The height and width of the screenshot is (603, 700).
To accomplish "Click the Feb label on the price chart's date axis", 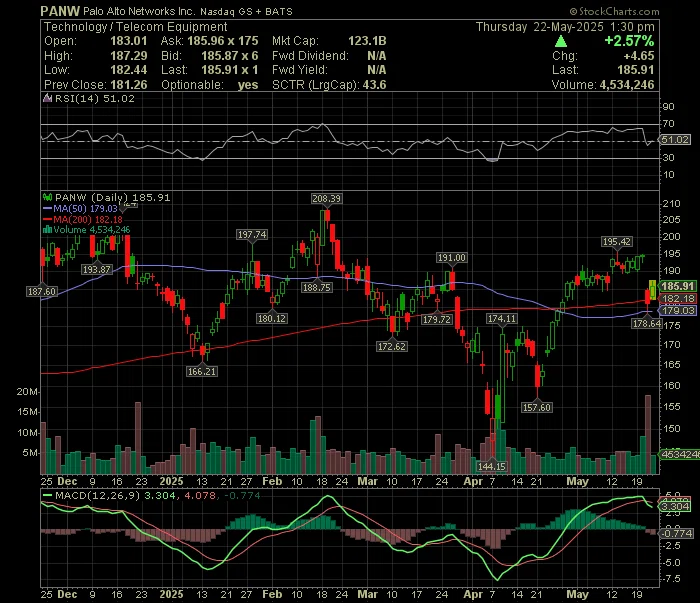I will point(272,482).
